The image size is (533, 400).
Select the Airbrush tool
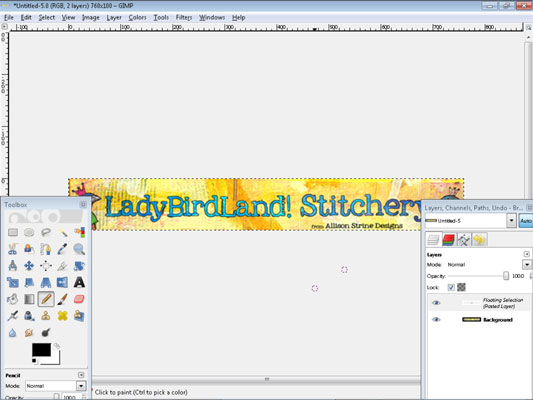13,316
